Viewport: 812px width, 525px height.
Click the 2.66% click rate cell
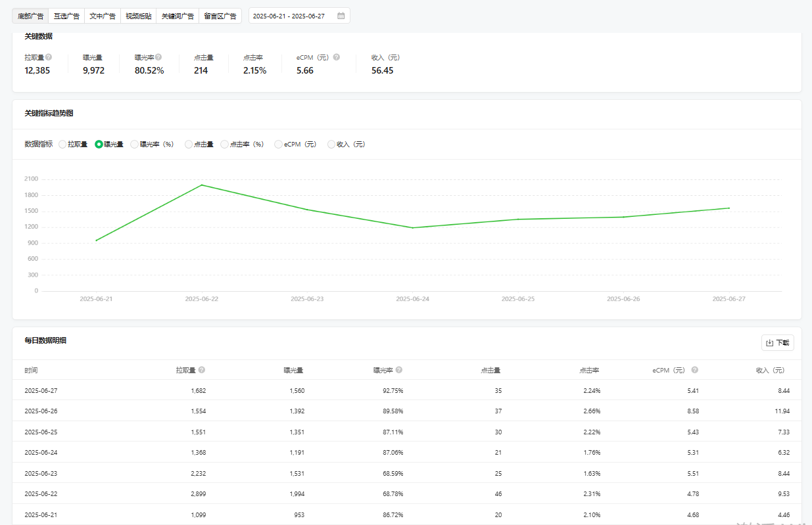(592, 411)
